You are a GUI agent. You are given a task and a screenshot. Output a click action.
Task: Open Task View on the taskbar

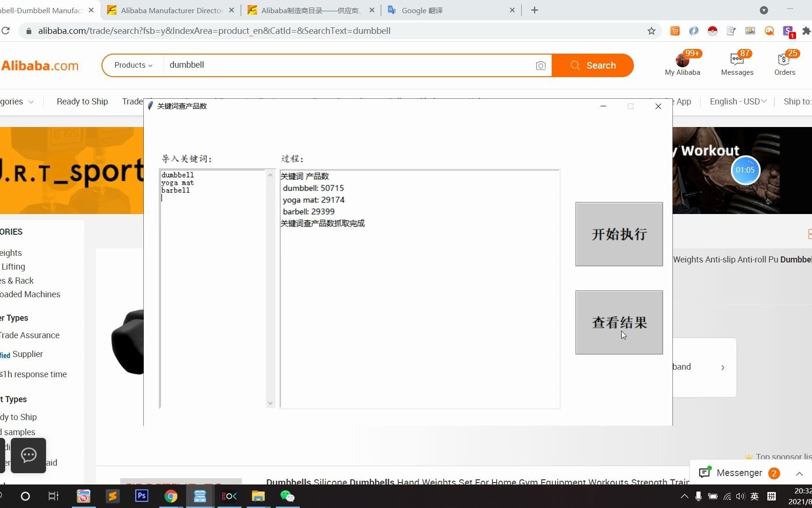(x=53, y=496)
